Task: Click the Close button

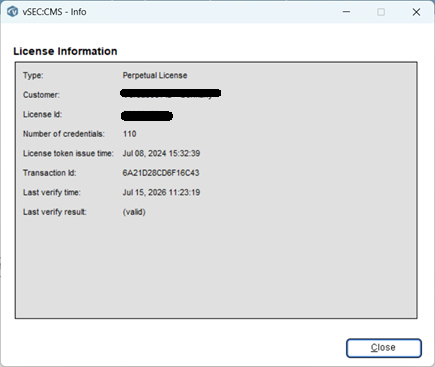Action: point(384,348)
